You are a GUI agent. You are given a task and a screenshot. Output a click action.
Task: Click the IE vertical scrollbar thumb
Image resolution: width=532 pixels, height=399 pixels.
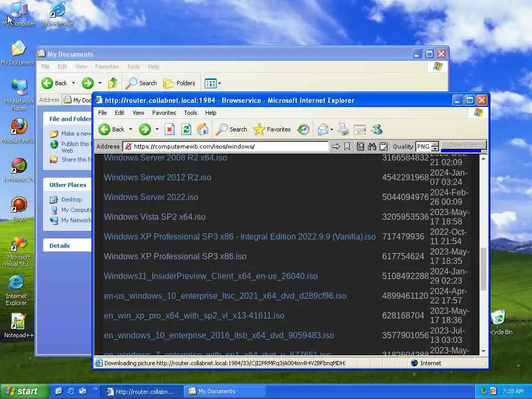[x=483, y=269]
